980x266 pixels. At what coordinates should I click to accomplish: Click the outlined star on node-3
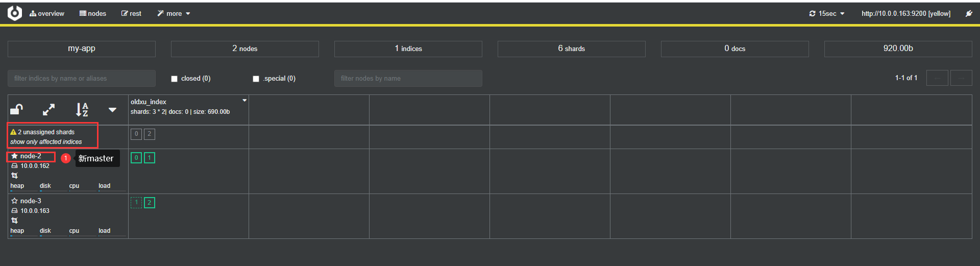pyautogui.click(x=15, y=201)
